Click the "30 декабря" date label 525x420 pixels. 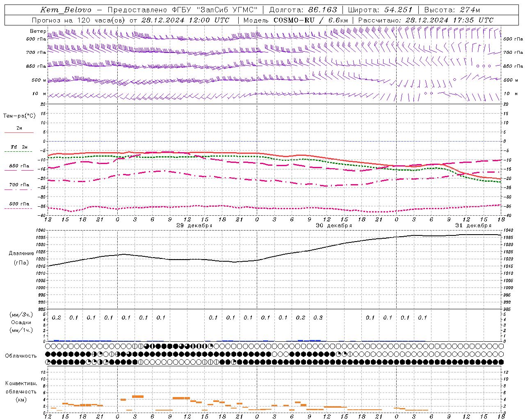[333, 226]
